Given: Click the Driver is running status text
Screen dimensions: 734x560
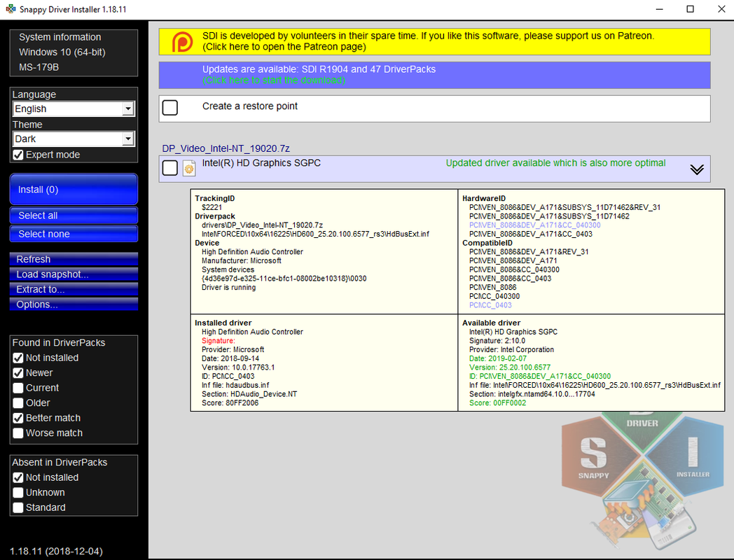Looking at the screenshot, I should [229, 287].
